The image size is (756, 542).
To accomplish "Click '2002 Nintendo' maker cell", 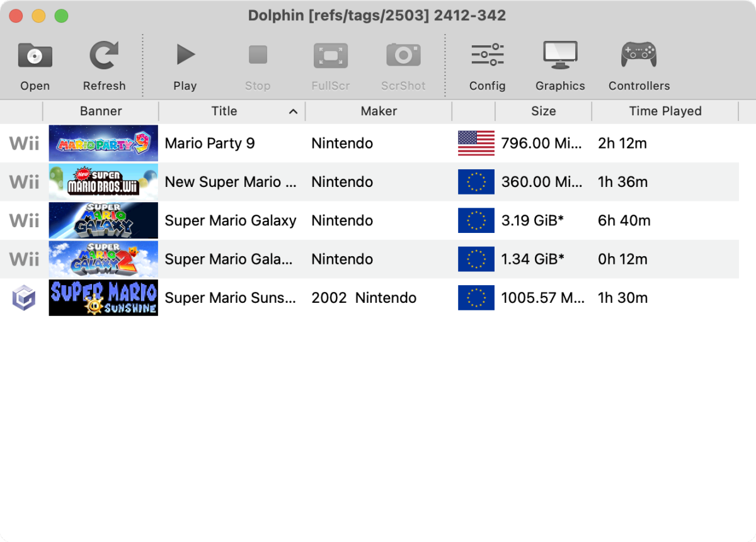I will coord(364,298).
